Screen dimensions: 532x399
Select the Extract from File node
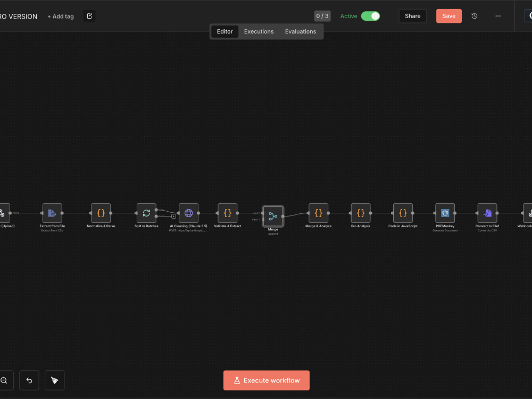pos(52,213)
